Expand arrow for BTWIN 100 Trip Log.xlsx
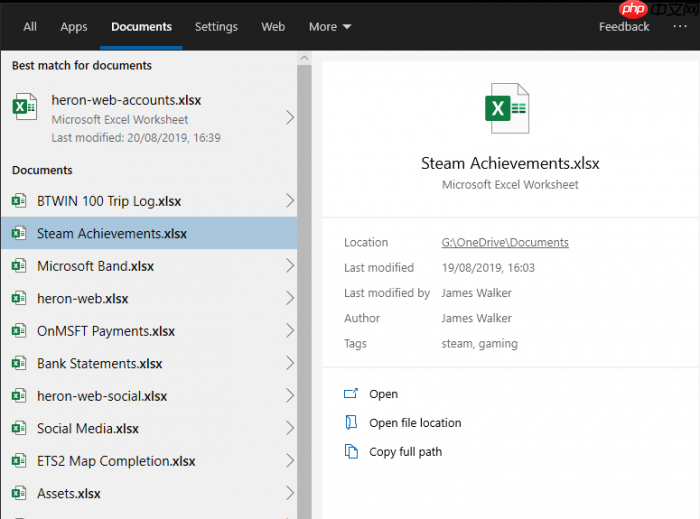The width and height of the screenshot is (700, 519). point(290,201)
